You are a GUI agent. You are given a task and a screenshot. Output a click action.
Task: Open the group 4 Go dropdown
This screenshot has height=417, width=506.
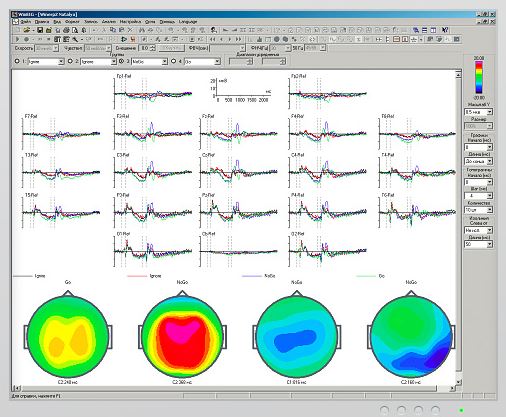pos(217,62)
